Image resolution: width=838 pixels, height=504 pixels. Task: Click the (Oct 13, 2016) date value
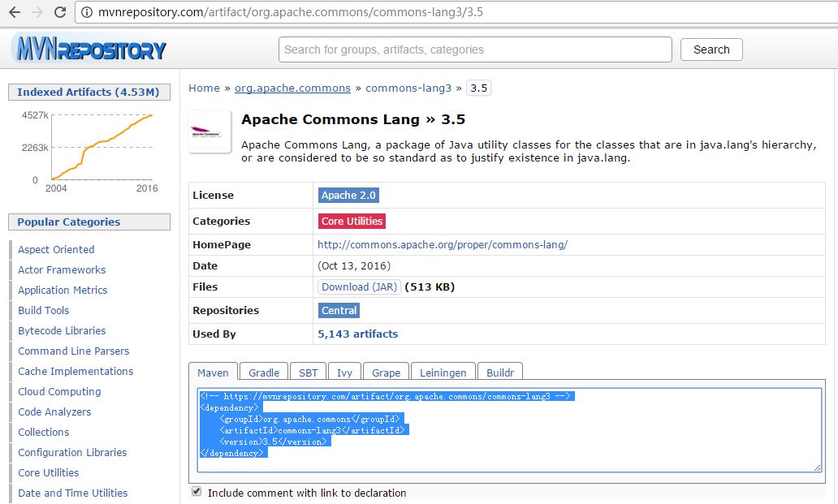[x=354, y=266]
